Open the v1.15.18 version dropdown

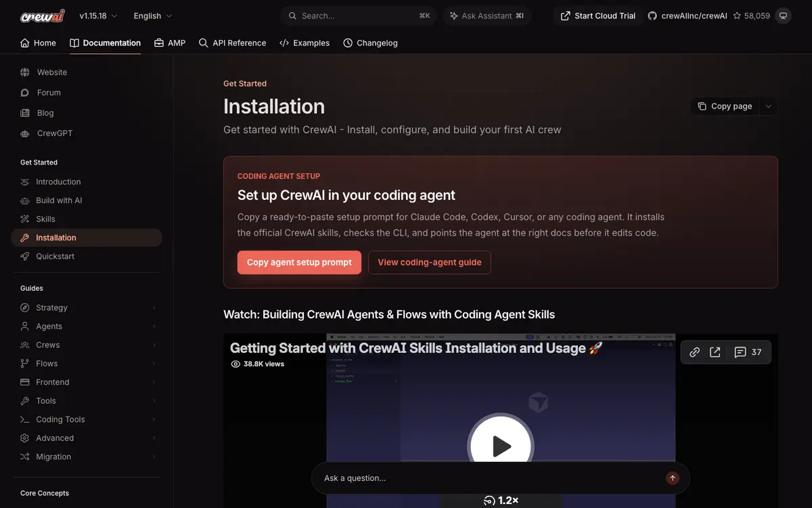[98, 16]
